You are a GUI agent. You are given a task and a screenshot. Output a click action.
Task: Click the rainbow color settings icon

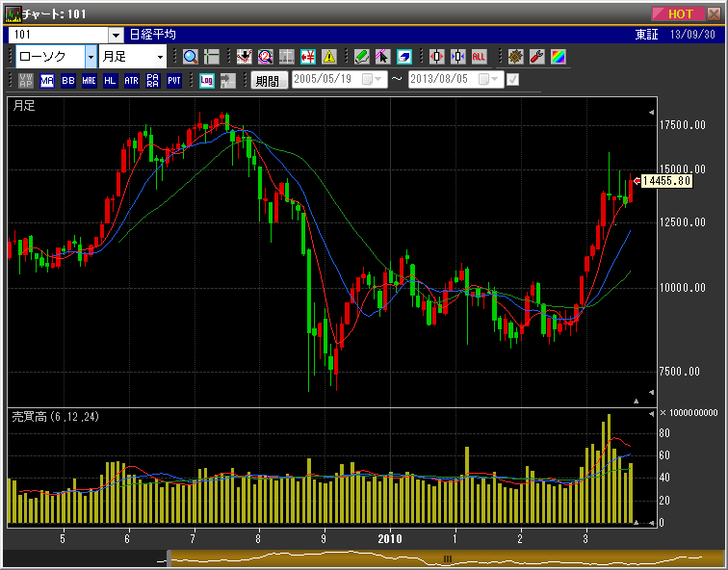(x=559, y=57)
